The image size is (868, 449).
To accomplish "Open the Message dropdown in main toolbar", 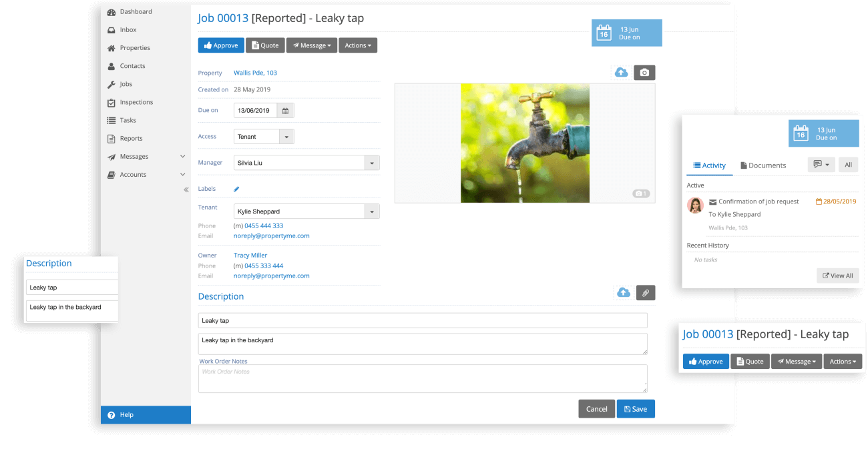I will pos(311,45).
